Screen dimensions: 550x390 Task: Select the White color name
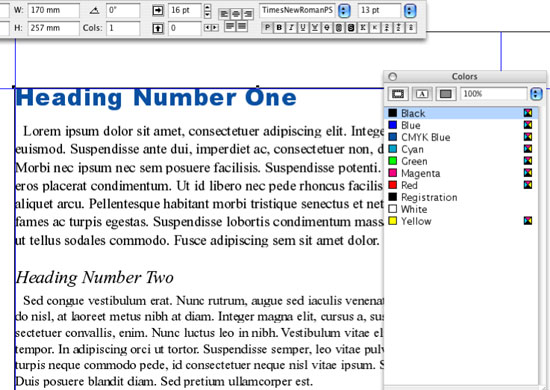[414, 209]
